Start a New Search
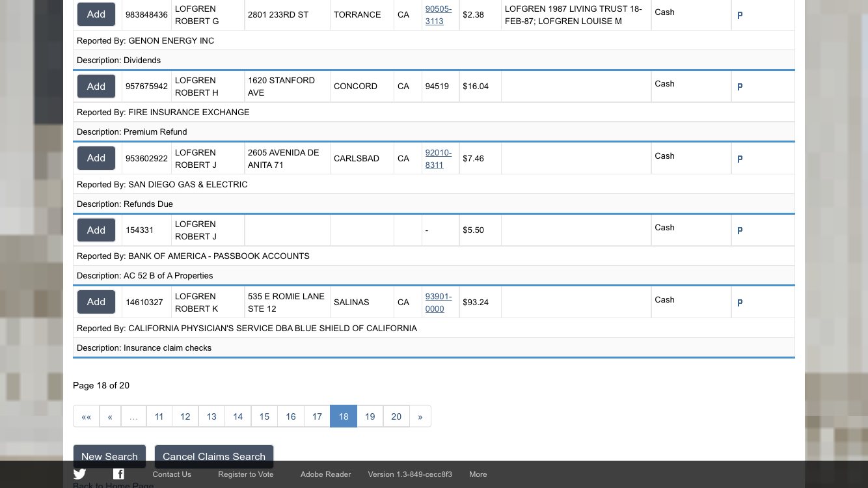Screen dimensions: 868x488 point(109,456)
